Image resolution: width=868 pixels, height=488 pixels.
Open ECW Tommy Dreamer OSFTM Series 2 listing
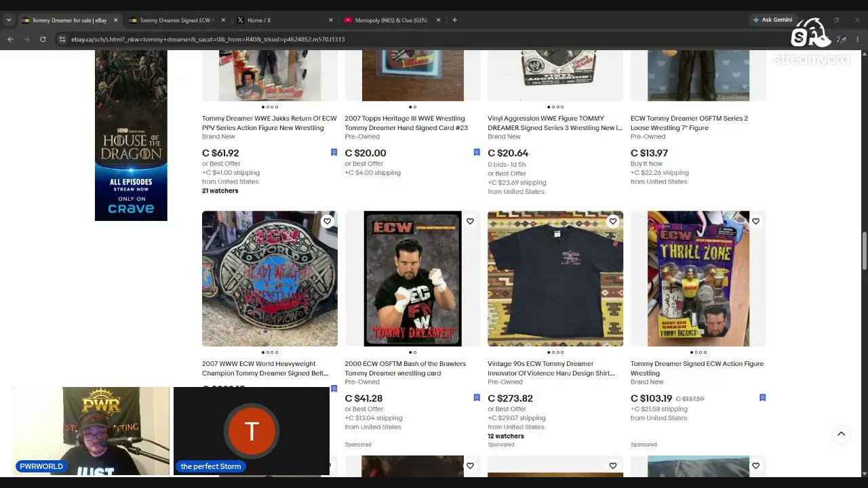pos(689,123)
